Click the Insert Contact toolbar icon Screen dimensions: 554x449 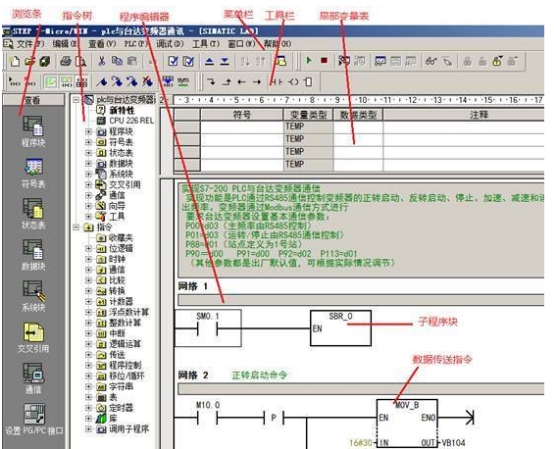(276, 82)
